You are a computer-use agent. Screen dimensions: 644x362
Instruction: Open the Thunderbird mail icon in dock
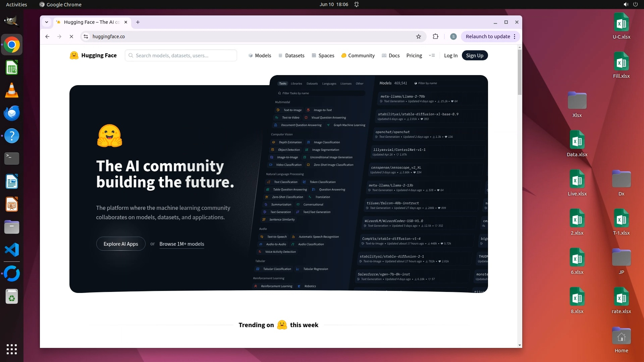(12, 113)
